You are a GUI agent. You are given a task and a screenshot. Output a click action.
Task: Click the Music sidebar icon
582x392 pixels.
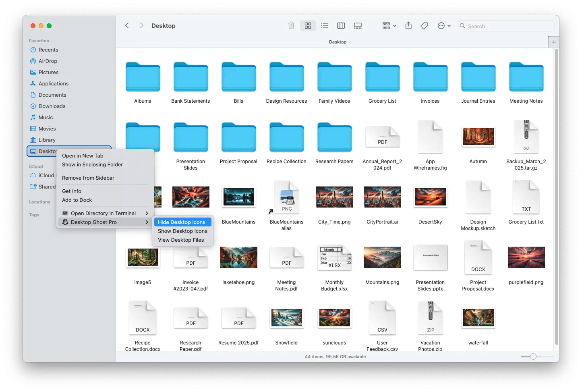tap(33, 117)
